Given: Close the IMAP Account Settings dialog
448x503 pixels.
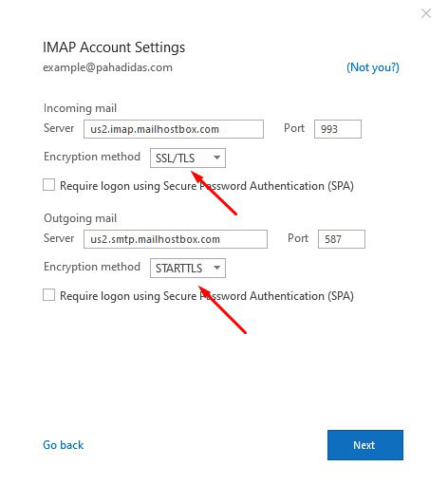Looking at the screenshot, I should (426, 13).
